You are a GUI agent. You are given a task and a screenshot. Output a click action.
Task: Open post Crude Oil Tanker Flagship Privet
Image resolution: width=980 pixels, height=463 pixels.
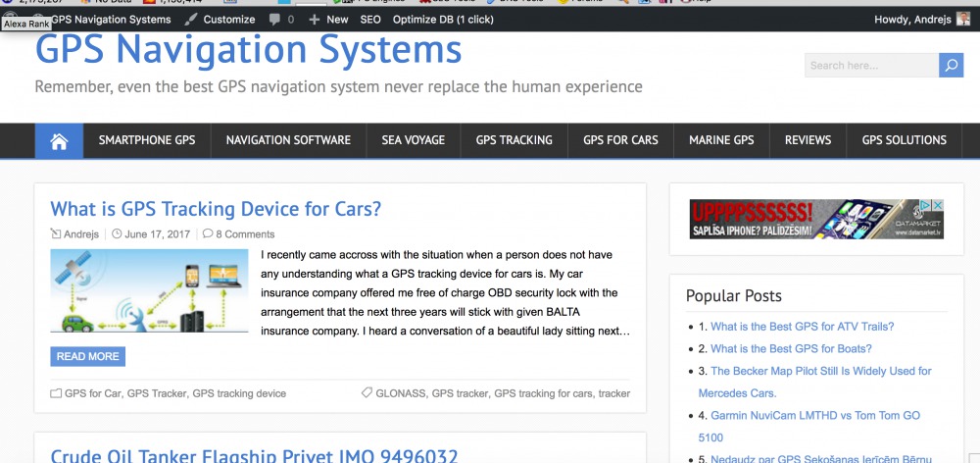(255, 455)
